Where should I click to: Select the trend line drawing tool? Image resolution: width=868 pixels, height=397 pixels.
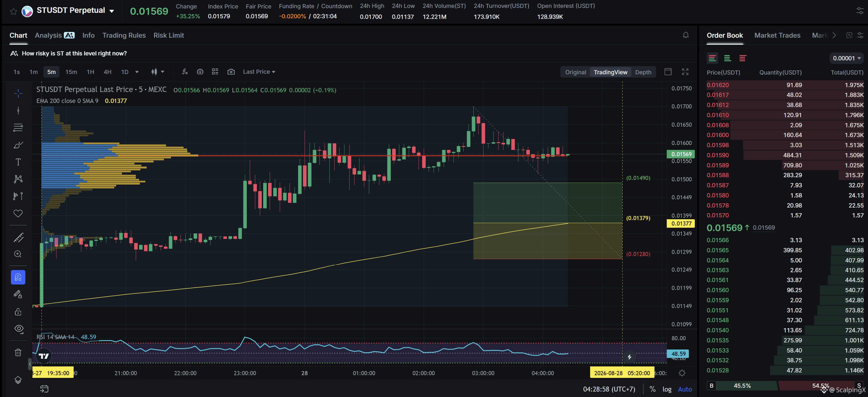pos(18,110)
